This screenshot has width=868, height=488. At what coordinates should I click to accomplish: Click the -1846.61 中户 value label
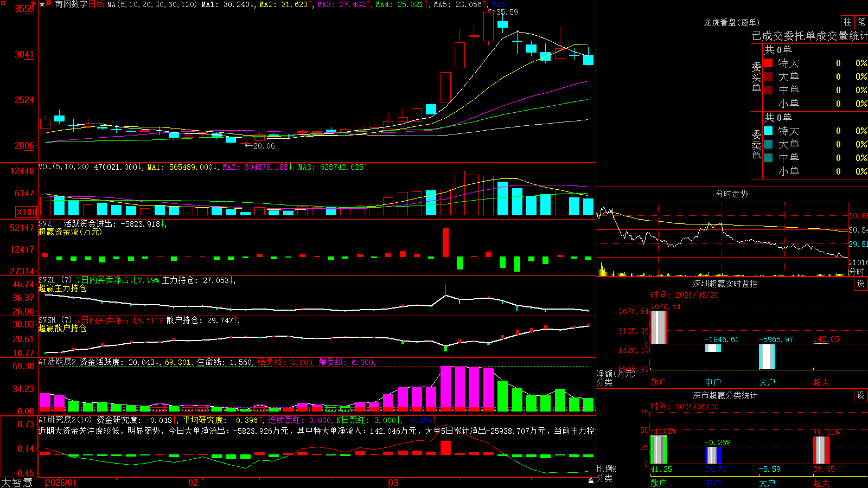(x=722, y=339)
